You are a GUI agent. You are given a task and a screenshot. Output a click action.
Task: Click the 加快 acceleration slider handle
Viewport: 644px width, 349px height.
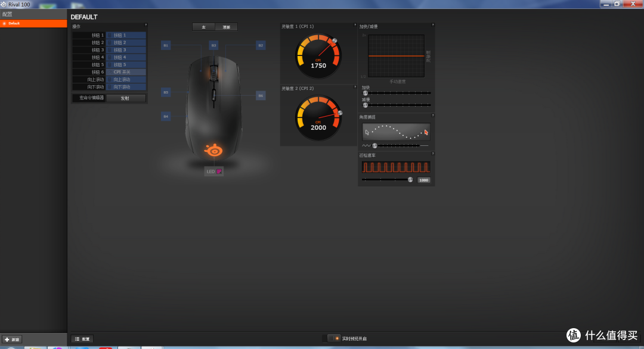click(365, 93)
